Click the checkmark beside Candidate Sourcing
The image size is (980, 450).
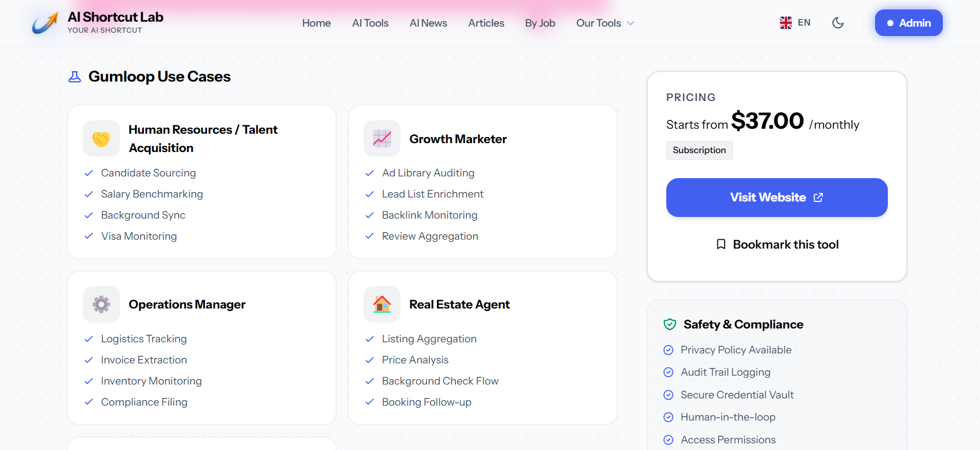tap(89, 173)
